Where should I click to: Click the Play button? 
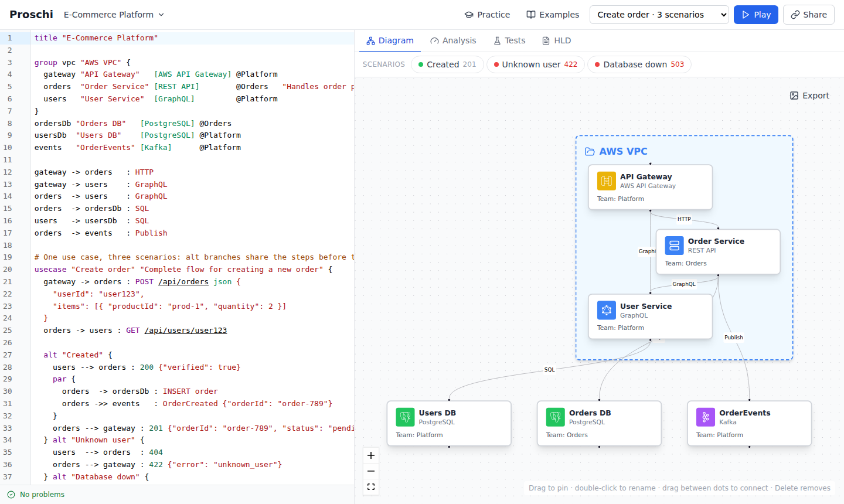(x=756, y=15)
